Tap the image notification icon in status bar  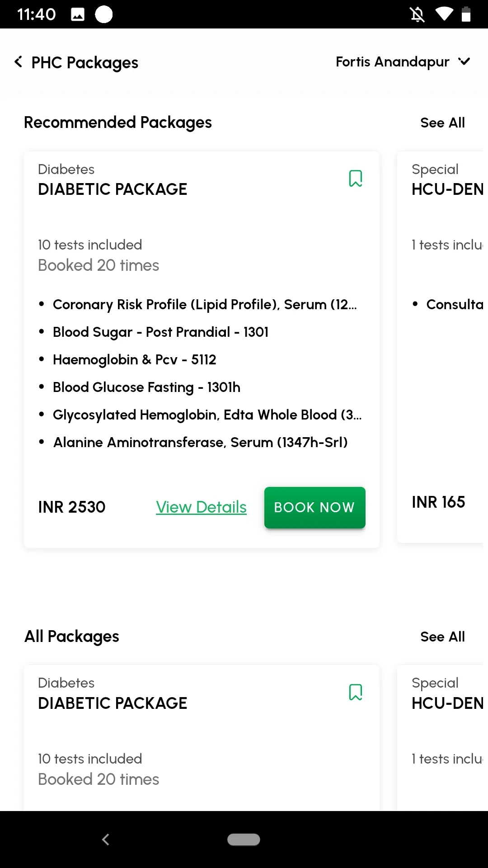tap(78, 14)
